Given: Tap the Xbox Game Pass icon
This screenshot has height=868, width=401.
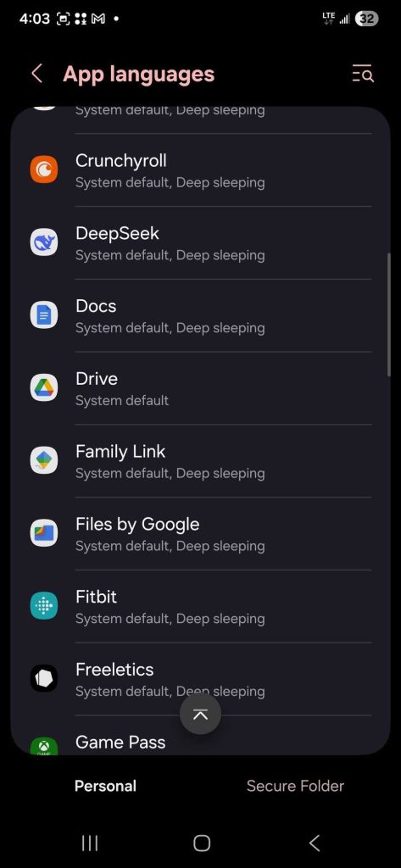Looking at the screenshot, I should [x=44, y=746].
